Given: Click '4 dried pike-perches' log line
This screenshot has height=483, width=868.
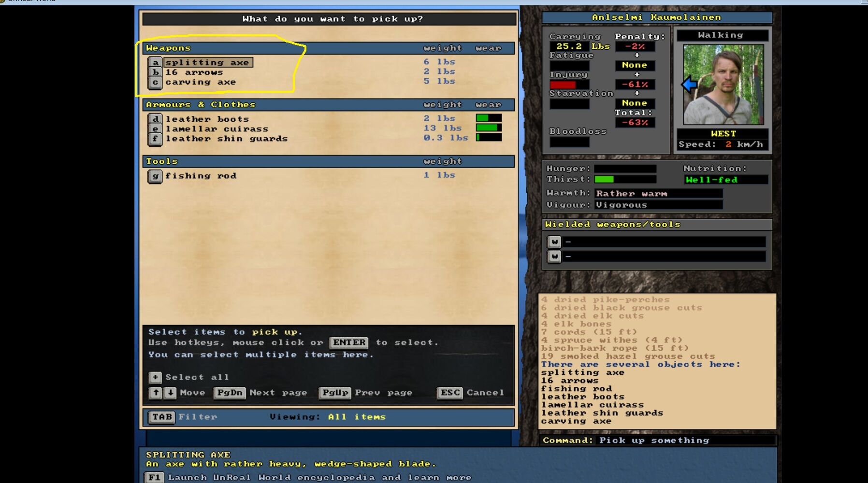Looking at the screenshot, I should 605,299.
